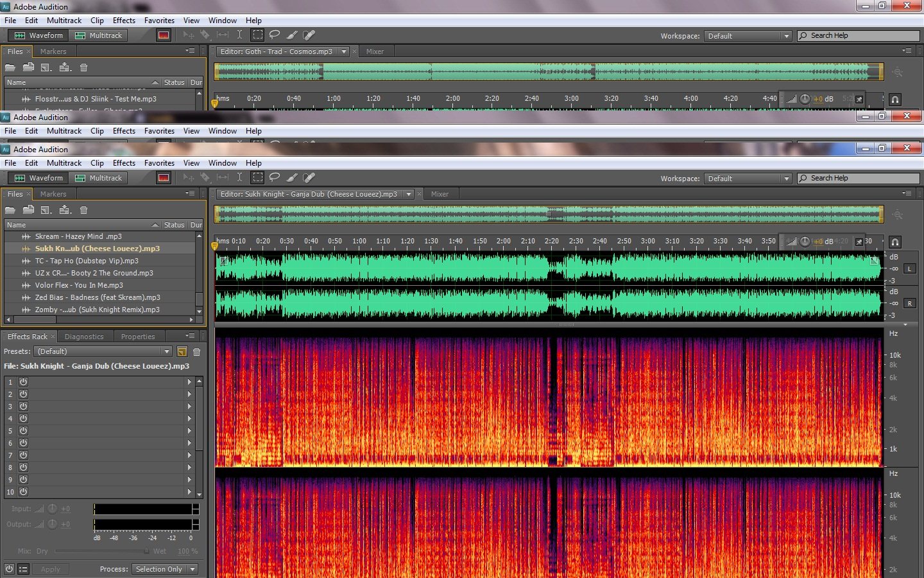Select the Lasso Selection tool in front window

(x=275, y=178)
